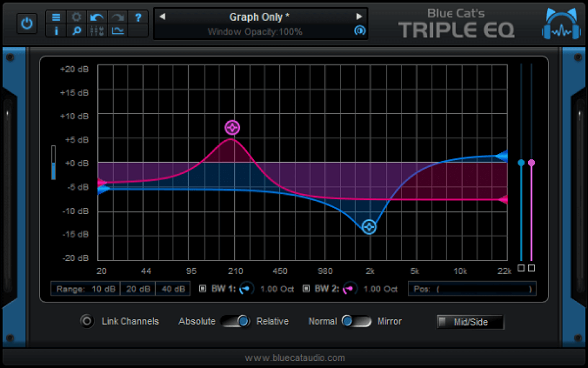Select the zoom magnifier icon
Screen dimensions: 588x368
click(76, 31)
